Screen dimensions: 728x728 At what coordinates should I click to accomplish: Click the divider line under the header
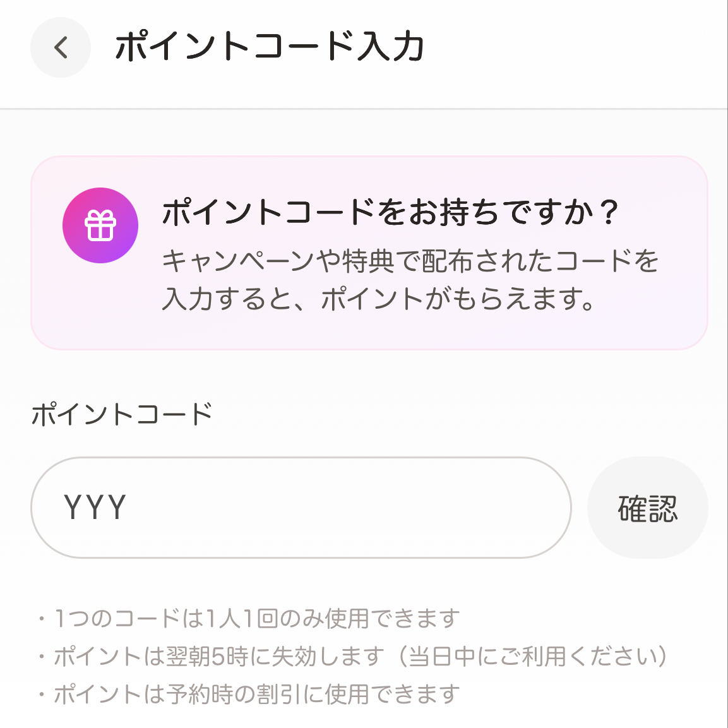364,109
